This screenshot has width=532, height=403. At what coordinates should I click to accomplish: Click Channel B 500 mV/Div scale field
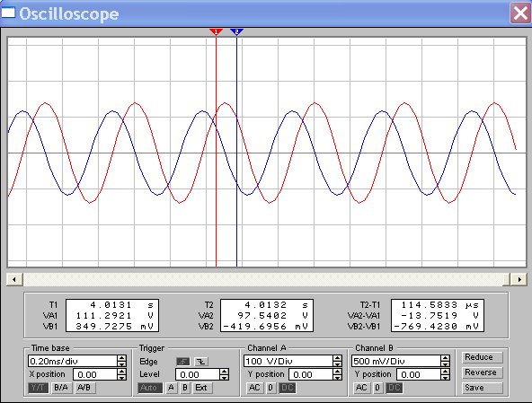[396, 362]
